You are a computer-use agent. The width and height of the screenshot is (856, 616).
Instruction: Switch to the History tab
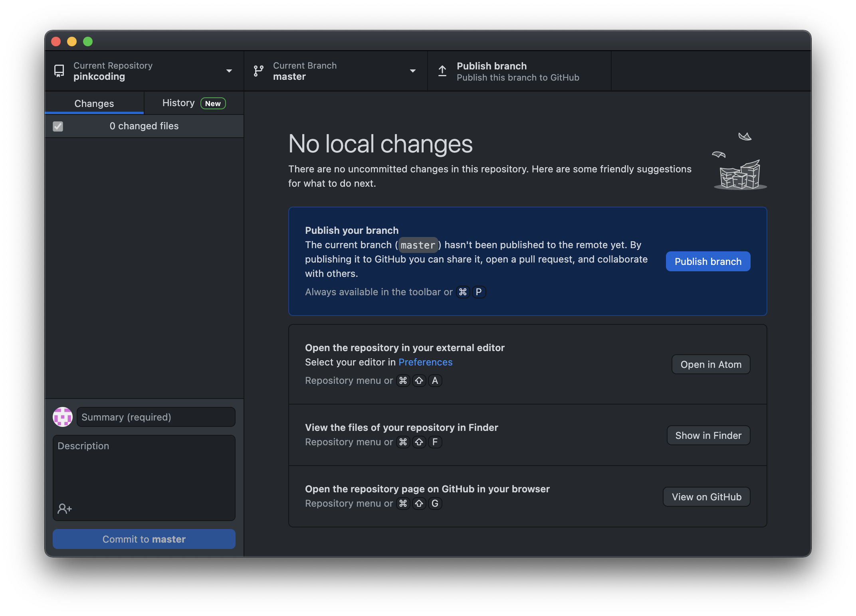[x=194, y=103]
